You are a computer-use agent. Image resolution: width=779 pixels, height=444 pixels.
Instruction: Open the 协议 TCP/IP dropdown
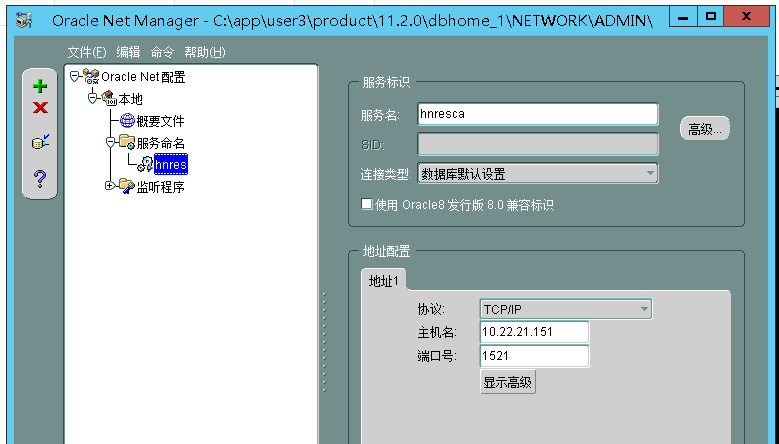pyautogui.click(x=644, y=309)
